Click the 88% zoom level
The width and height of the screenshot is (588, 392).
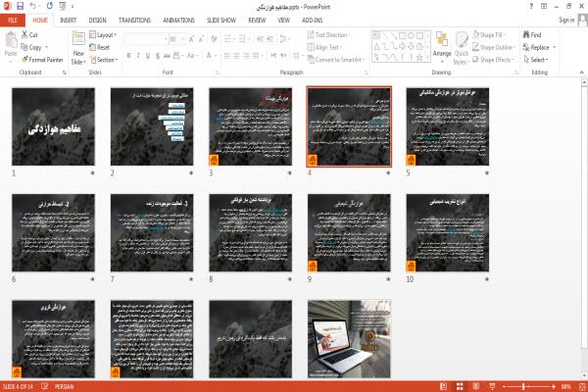pos(566,386)
